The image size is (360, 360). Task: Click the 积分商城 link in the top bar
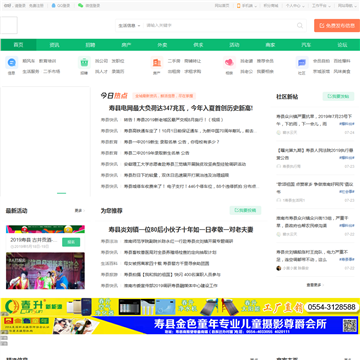tap(271, 6)
